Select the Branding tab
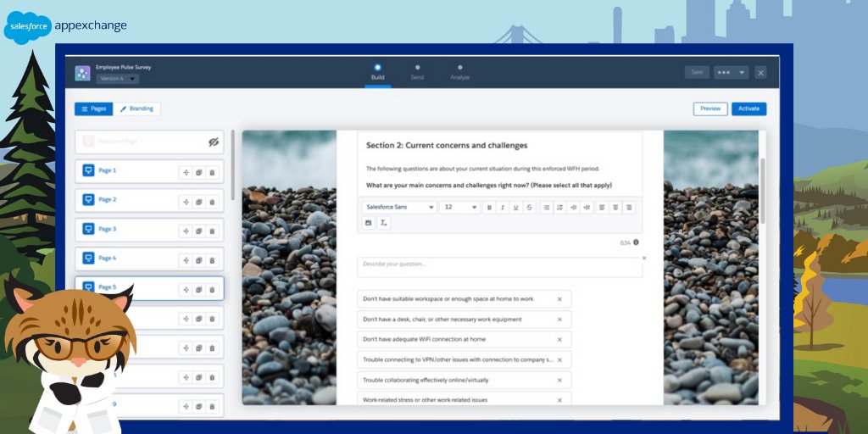 [x=136, y=109]
